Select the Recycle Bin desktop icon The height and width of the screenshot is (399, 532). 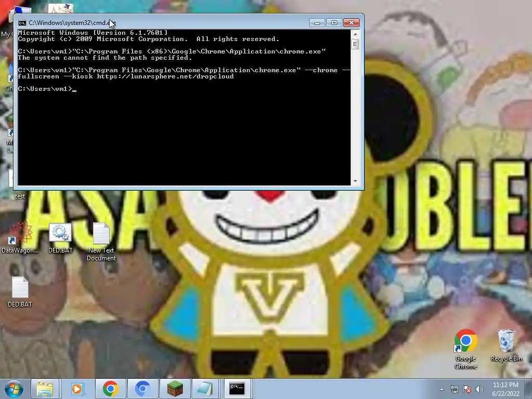506,345
